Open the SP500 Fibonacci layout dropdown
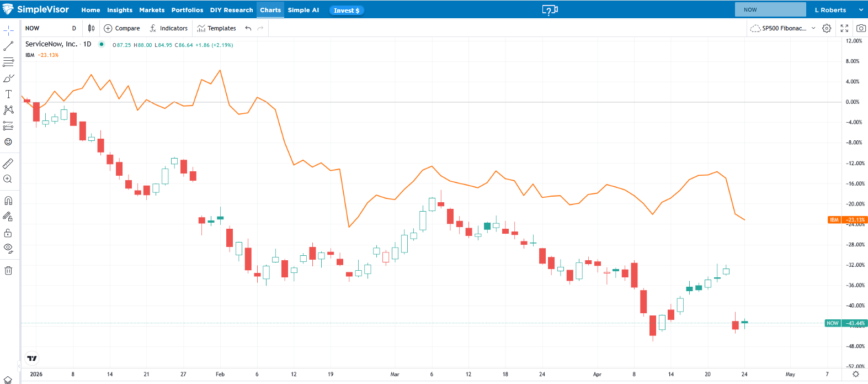This screenshot has height=384, width=868. coord(783,28)
